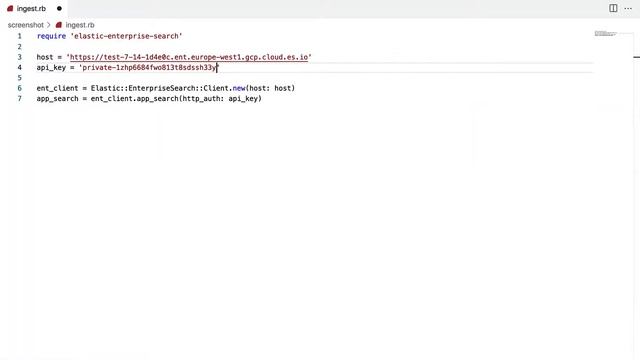The width and height of the screenshot is (640, 360).
Task: Open the More Actions ellipsis menu
Action: [x=628, y=9]
